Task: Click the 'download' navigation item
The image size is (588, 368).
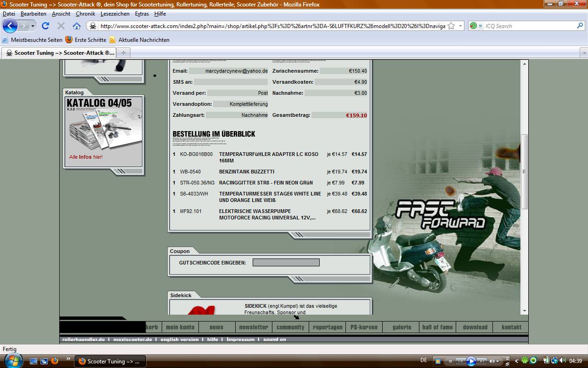Action: pyautogui.click(x=475, y=327)
